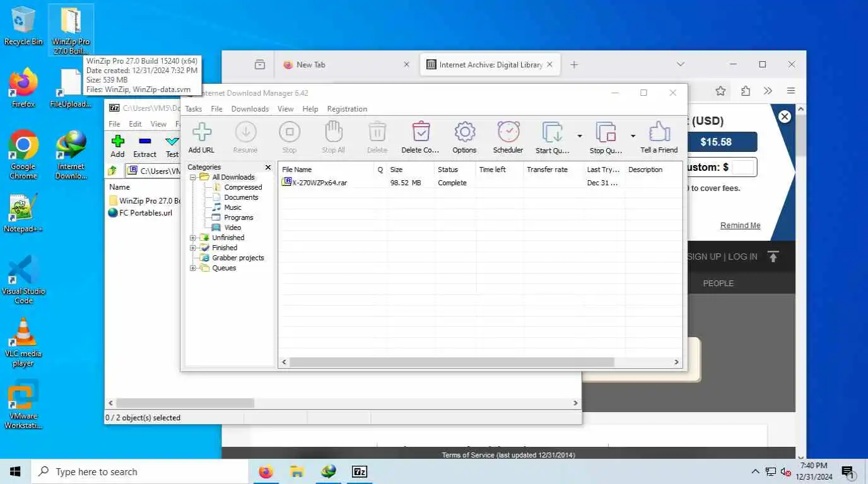Screen dimensions: 868x484
Task: Open Stop Queue dropdown arrow
Action: click(x=633, y=135)
